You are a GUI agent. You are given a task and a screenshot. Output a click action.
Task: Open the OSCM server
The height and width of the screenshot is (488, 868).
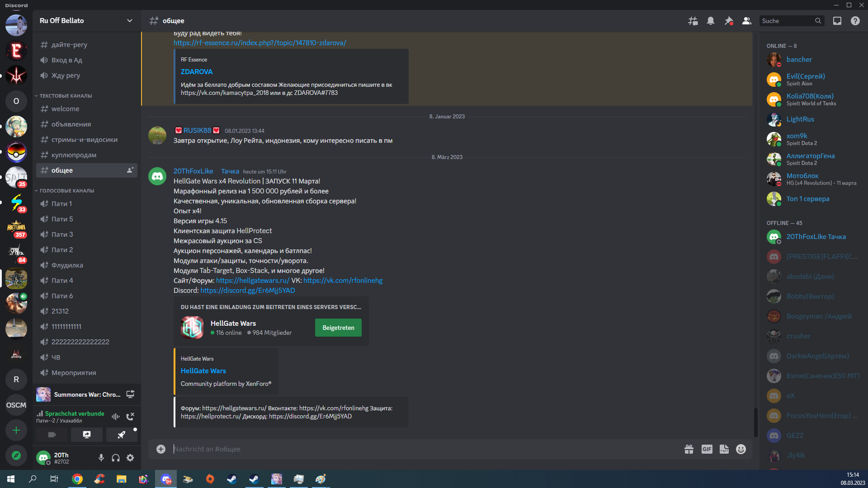(16, 405)
